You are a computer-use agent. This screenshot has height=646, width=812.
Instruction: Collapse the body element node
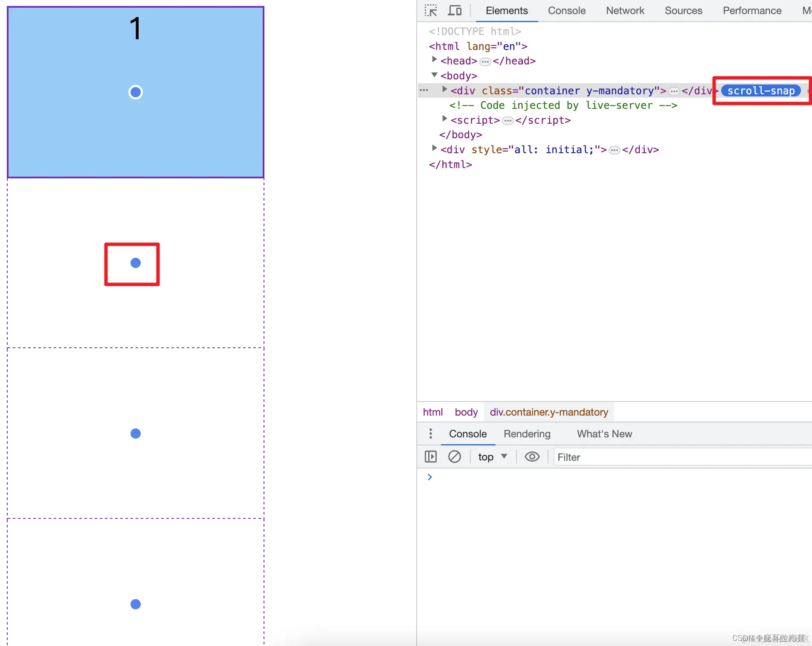pos(434,75)
